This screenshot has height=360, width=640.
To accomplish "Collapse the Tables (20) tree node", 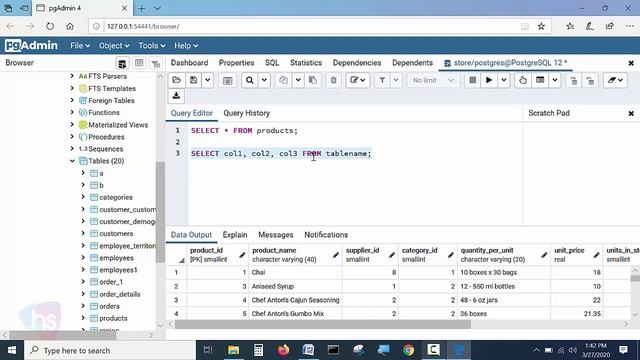I will (x=72, y=161).
